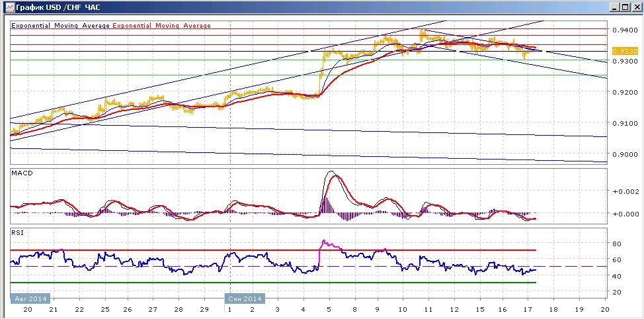Screen dimensions: 644x319
Task: Click the Сен 2014 month marker
Action: click(245, 298)
